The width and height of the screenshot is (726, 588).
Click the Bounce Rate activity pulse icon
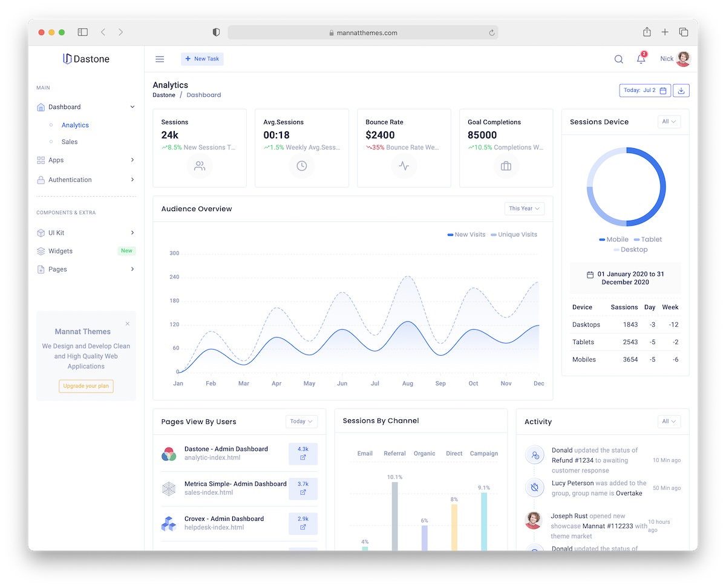[x=404, y=166]
